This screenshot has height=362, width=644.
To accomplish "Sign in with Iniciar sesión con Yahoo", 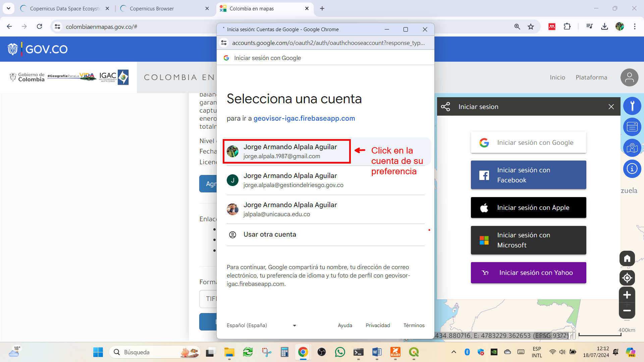I will coord(528,273).
